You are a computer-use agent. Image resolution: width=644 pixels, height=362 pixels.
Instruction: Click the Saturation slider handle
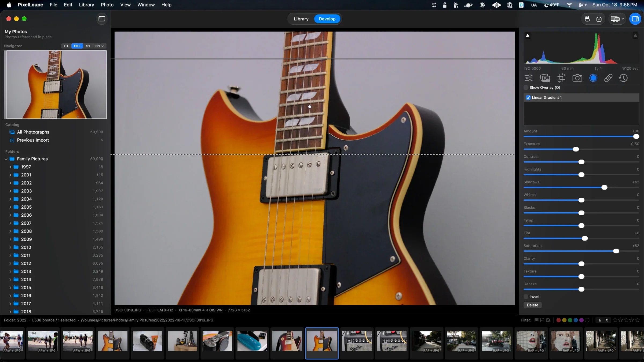coord(616,251)
